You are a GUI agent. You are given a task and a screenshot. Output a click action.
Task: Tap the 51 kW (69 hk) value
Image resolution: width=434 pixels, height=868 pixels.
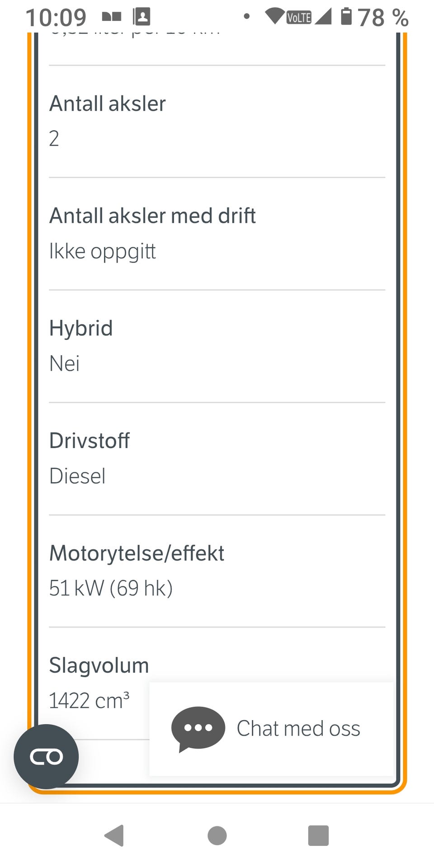(x=111, y=589)
